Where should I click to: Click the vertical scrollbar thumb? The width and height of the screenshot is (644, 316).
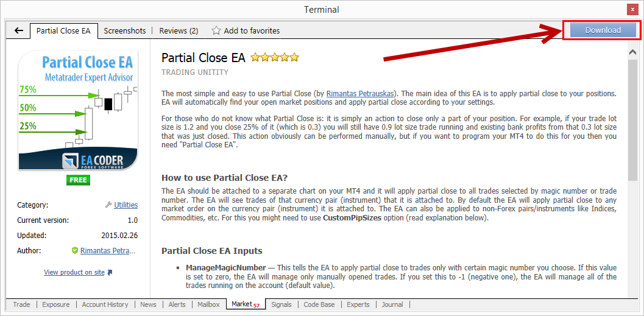coord(632,119)
